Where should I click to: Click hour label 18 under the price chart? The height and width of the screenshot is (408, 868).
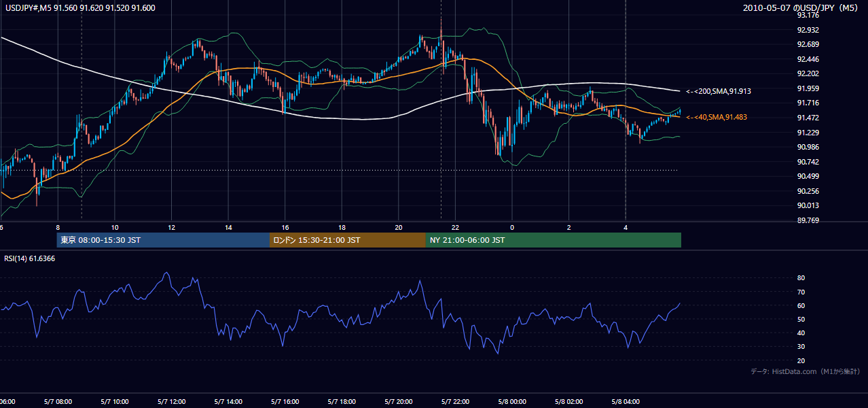pos(342,227)
